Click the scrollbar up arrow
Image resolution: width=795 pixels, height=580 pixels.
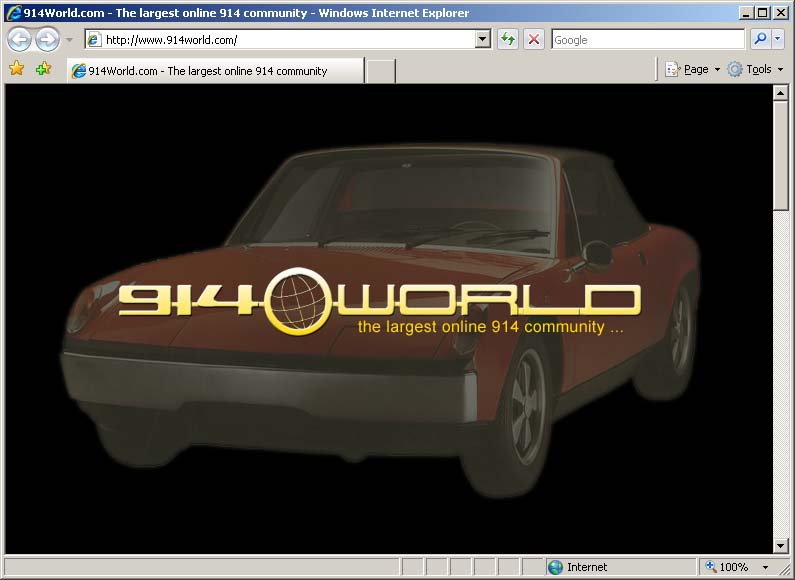click(780, 93)
